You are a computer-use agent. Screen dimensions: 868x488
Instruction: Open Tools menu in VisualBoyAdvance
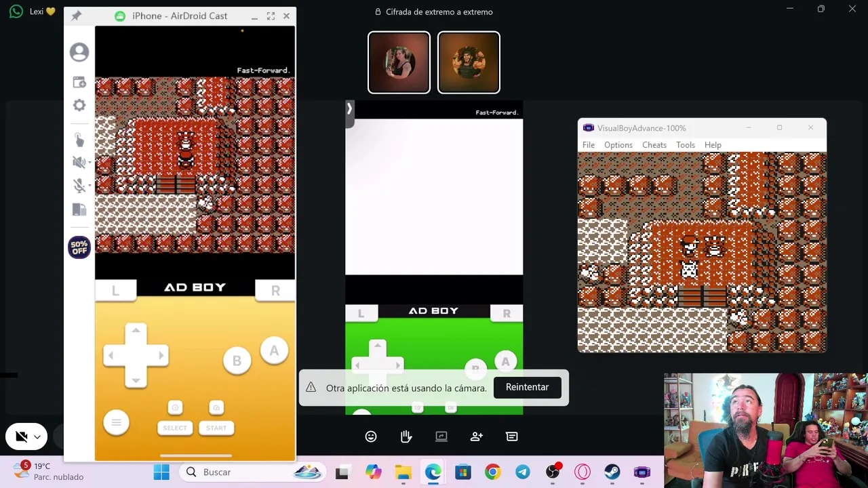(686, 145)
